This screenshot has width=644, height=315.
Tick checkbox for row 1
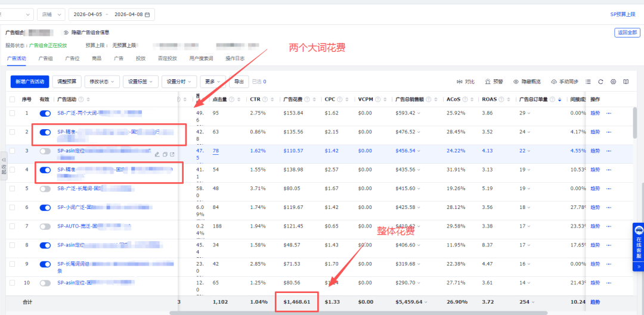(x=13, y=113)
